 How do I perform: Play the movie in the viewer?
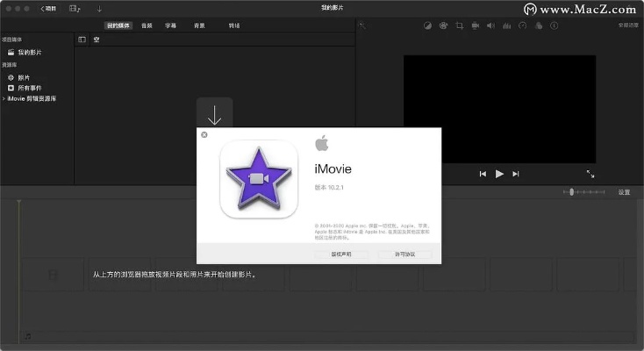pyautogui.click(x=499, y=174)
